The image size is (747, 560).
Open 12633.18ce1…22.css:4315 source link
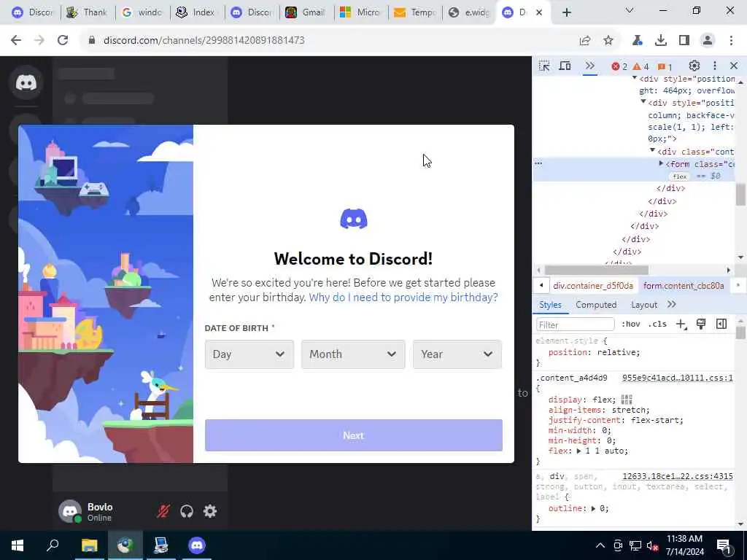(678, 476)
